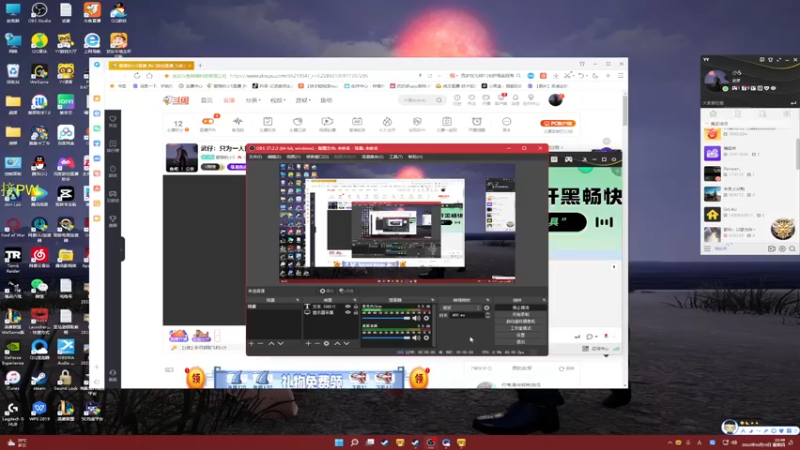Add a new source with the plus icon
800x450 pixels.
pos(308,343)
